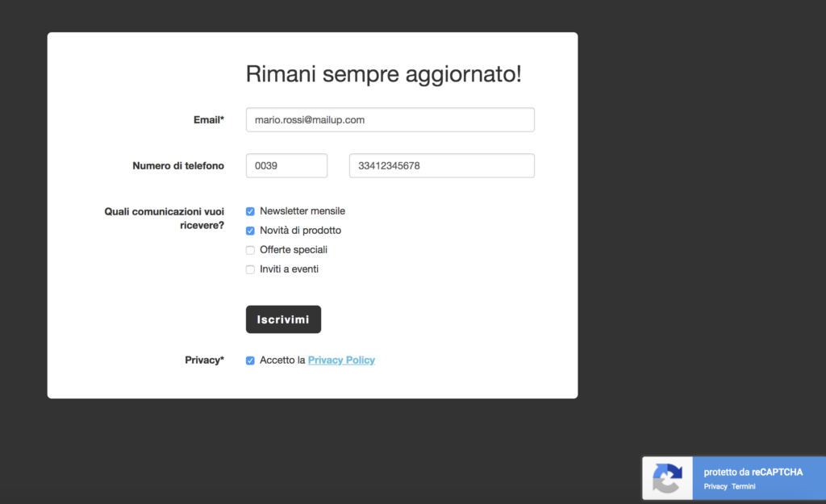Click the protetto da reCAPTCHA text
The height and width of the screenshot is (504, 826).
point(753,473)
